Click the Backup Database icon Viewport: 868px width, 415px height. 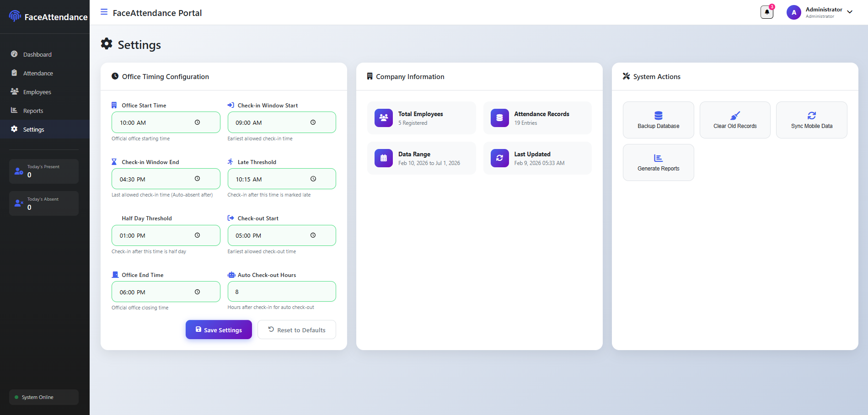point(658,115)
